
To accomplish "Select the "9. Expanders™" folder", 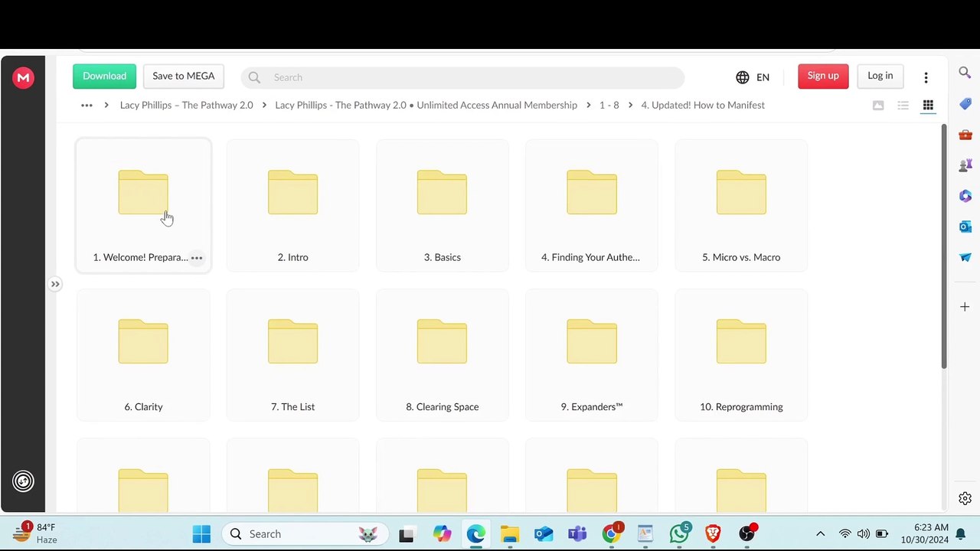I will click(x=592, y=355).
